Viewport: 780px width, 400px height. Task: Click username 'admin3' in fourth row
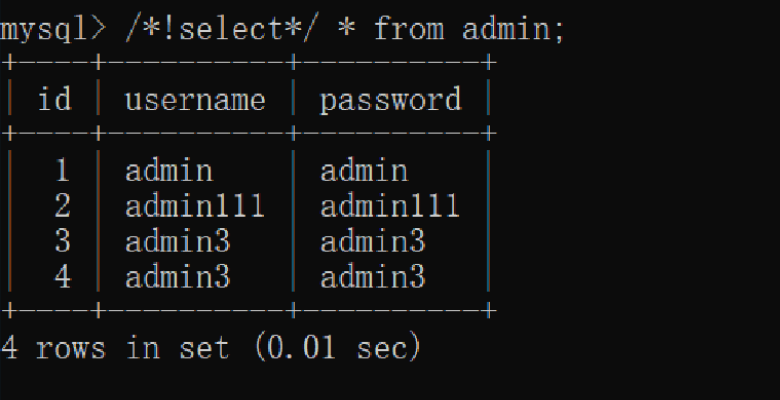coord(177,276)
